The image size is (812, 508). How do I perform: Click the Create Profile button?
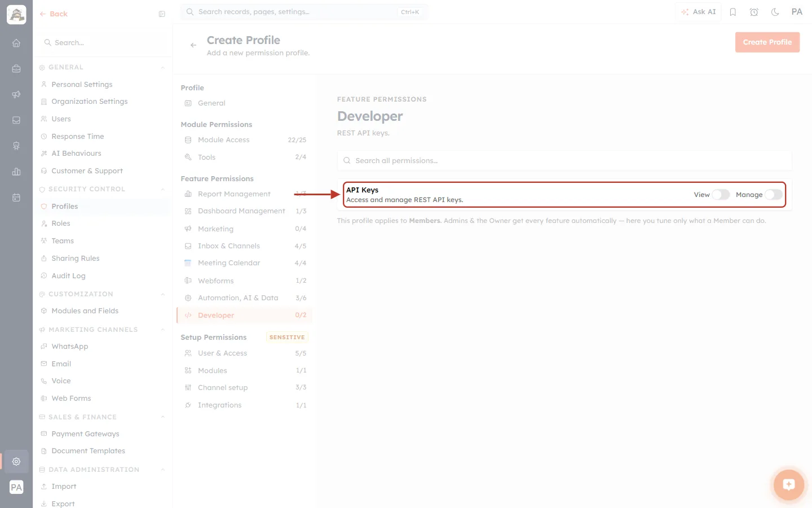pyautogui.click(x=767, y=42)
